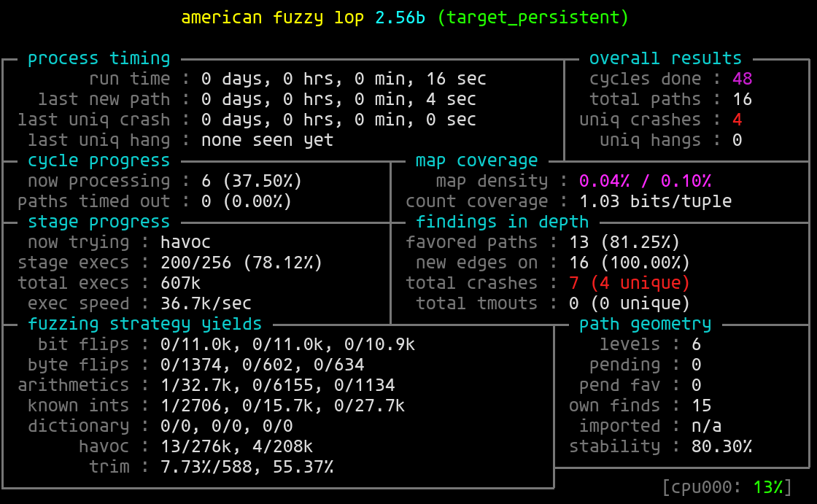Click the imported value 'n/a'
The width and height of the screenshot is (817, 504).
coord(707,426)
